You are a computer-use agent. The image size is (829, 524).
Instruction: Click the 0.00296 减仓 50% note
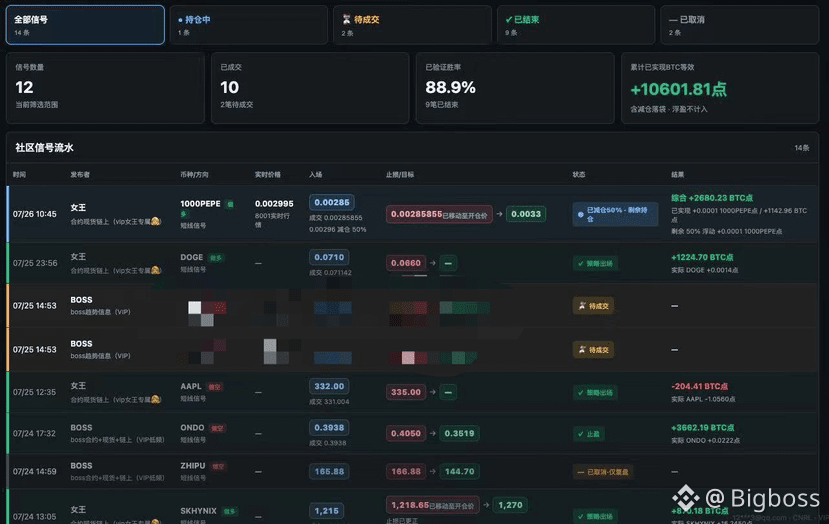[x=337, y=229]
